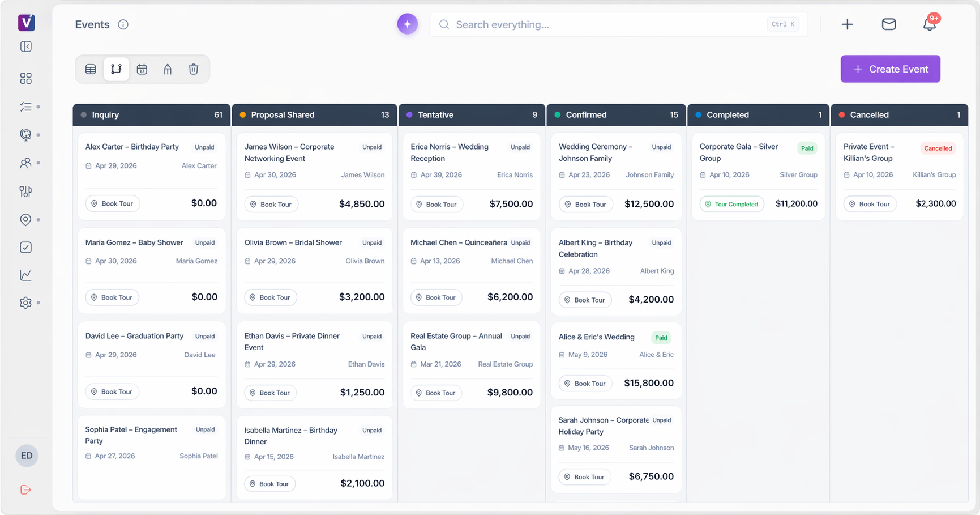The width and height of the screenshot is (980, 515).
Task: Click the $15,800.00 amount
Action: tap(649, 383)
